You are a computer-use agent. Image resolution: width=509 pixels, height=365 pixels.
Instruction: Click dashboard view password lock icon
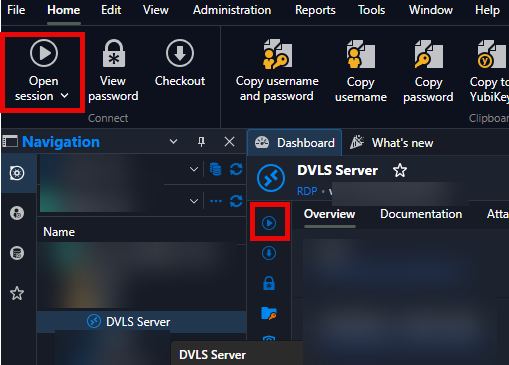[269, 283]
